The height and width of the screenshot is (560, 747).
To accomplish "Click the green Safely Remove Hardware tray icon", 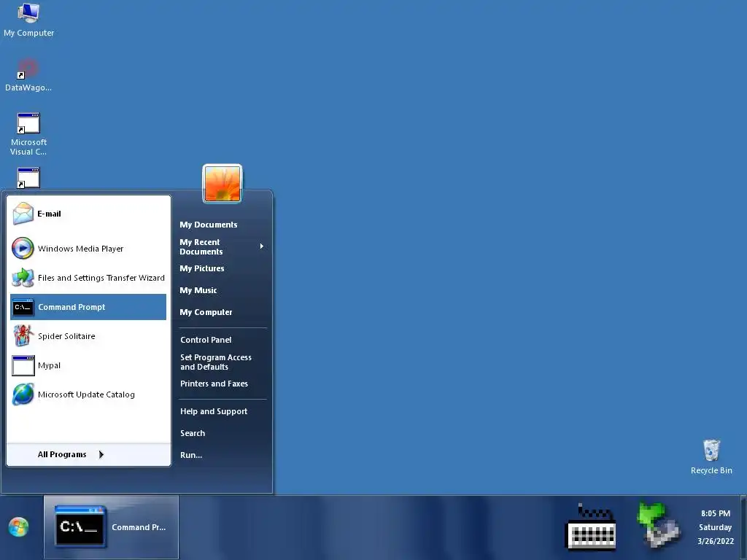I will pyautogui.click(x=659, y=525).
